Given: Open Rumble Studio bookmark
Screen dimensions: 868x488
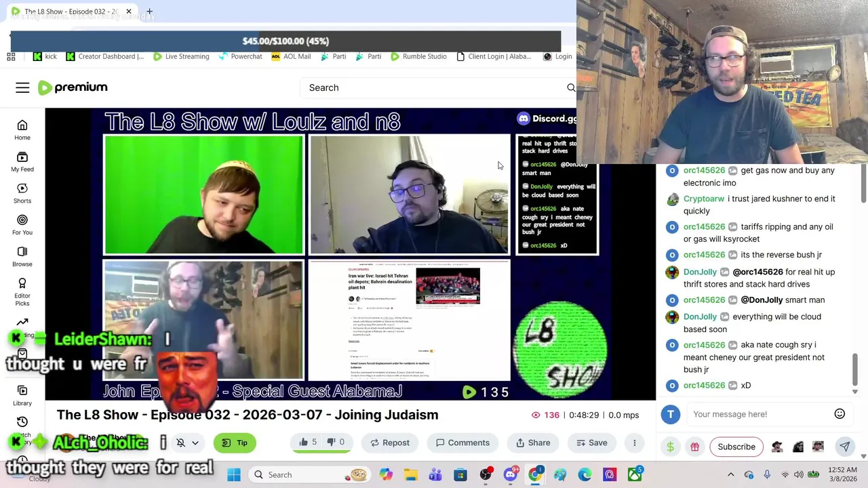Looking at the screenshot, I should click(418, 56).
